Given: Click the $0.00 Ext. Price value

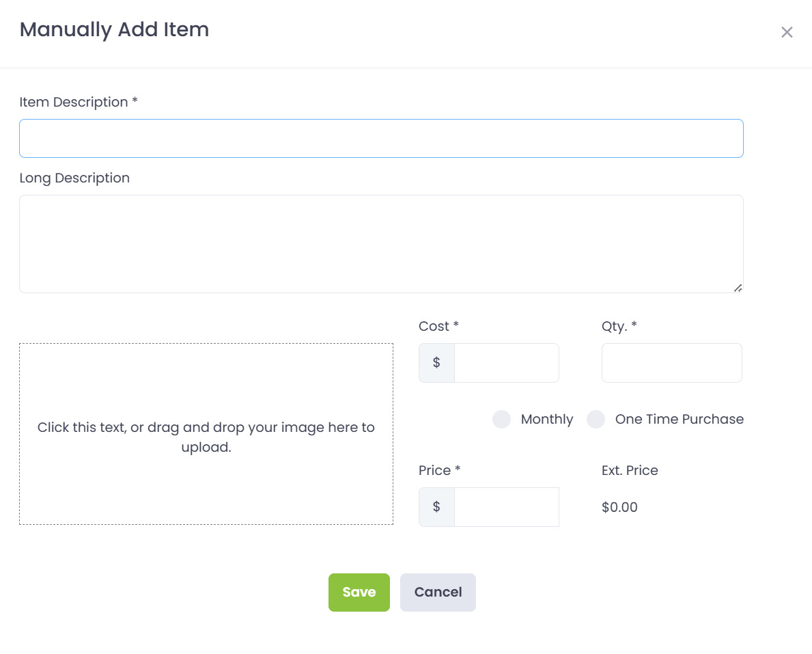Looking at the screenshot, I should point(619,507).
